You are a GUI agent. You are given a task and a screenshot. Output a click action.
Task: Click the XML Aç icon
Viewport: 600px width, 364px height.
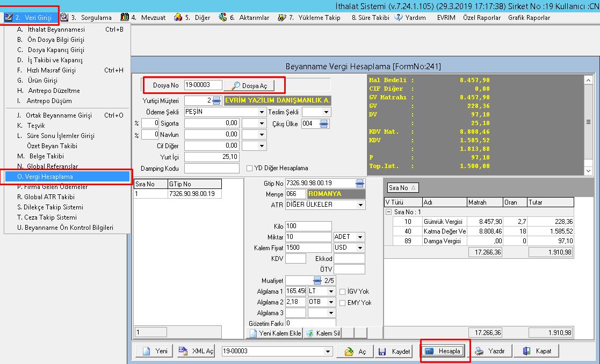tap(183, 351)
